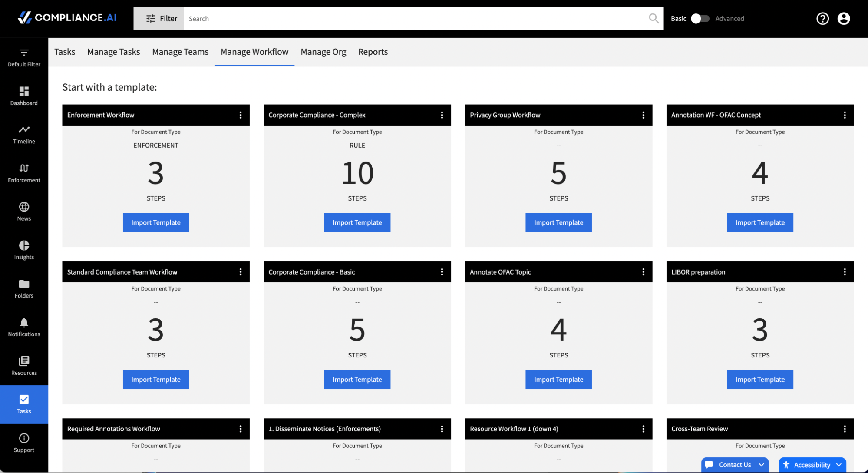Screen dimensions: 868x473
Task: Expand the Contact Us chat widget
Action: [x=735, y=465]
